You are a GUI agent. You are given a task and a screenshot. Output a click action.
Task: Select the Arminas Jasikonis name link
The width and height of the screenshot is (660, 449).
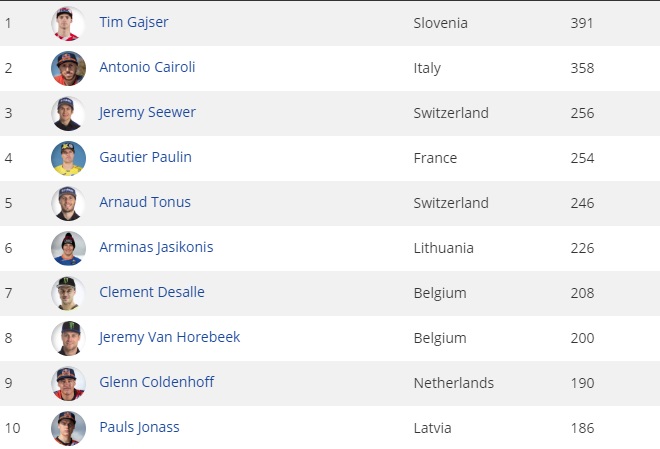(x=156, y=247)
